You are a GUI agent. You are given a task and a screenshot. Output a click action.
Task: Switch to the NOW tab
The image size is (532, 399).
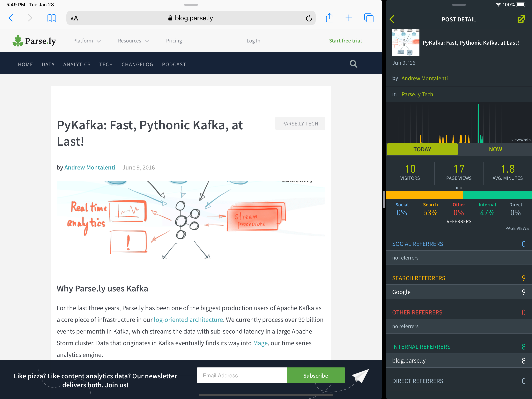pyautogui.click(x=495, y=149)
